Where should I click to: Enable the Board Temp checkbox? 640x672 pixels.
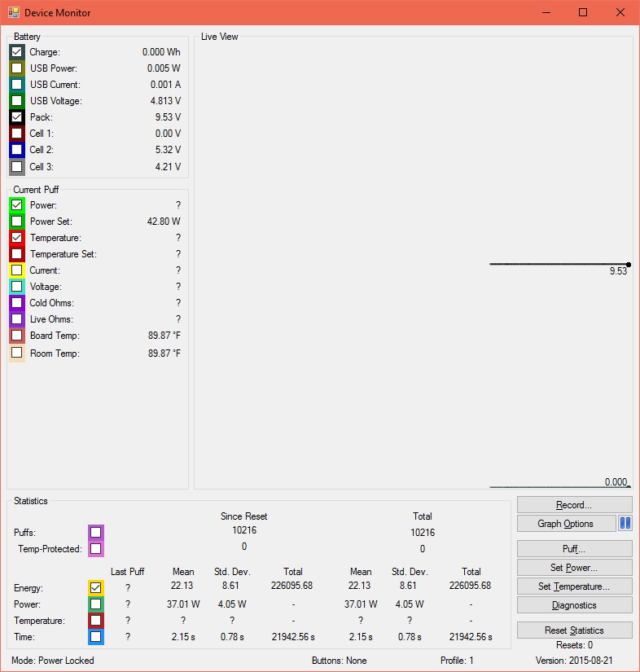pos(17,336)
